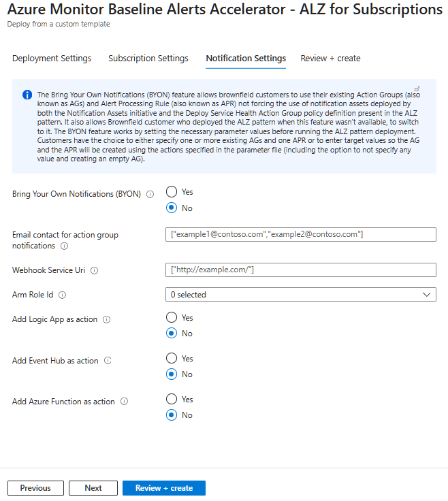The image size is (448, 501).
Task: Show info tooltip for Add Azure Function as action
Action: click(124, 402)
